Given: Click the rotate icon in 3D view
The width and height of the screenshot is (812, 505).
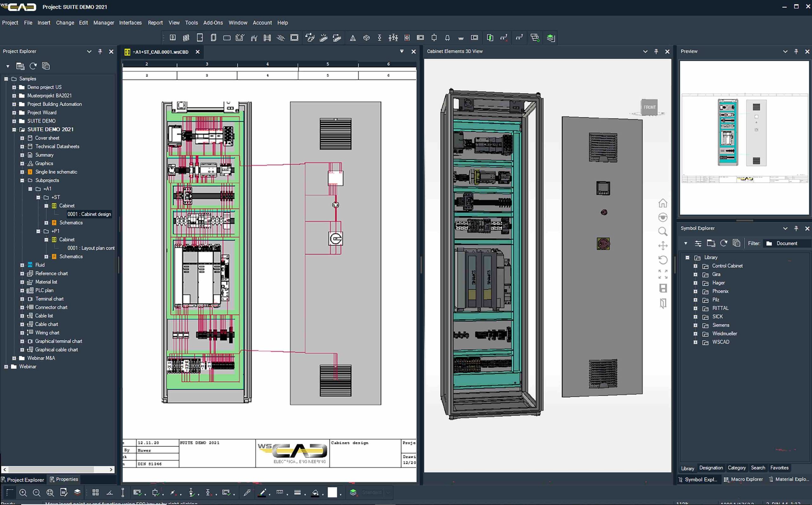Looking at the screenshot, I should coord(663,260).
